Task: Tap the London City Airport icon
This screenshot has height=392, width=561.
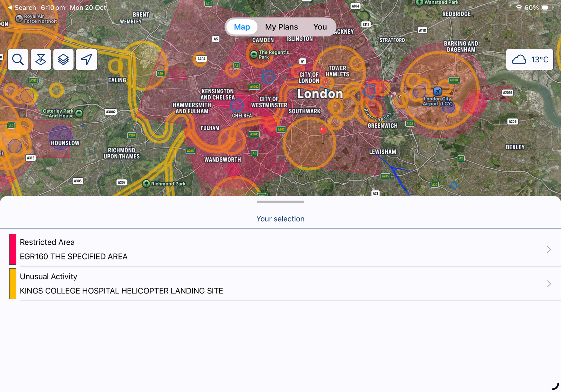Action: click(x=437, y=92)
